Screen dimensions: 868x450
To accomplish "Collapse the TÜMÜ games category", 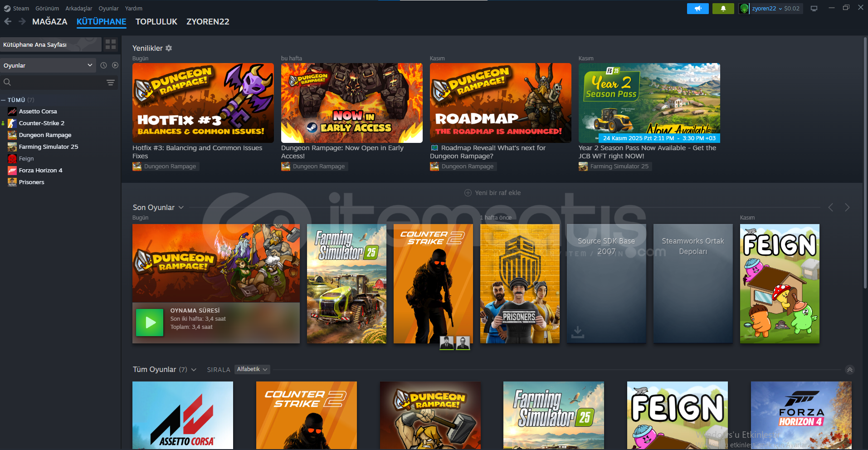I will (x=3, y=100).
